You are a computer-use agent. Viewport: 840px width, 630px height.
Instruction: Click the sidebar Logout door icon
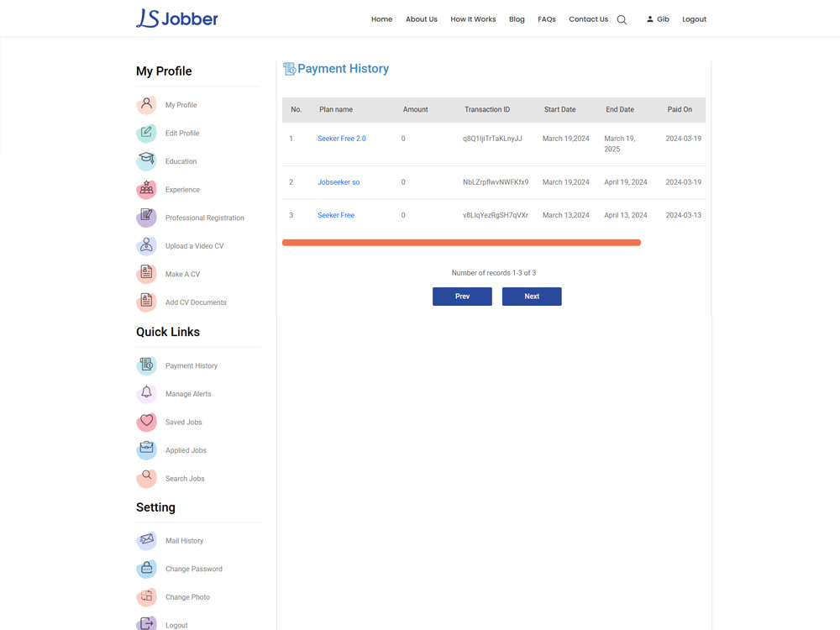146,624
